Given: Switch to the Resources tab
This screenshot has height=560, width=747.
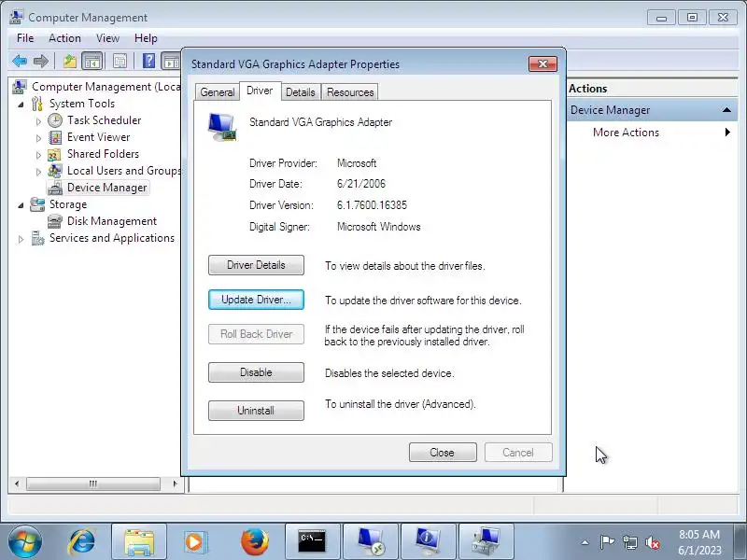Looking at the screenshot, I should click(x=350, y=91).
